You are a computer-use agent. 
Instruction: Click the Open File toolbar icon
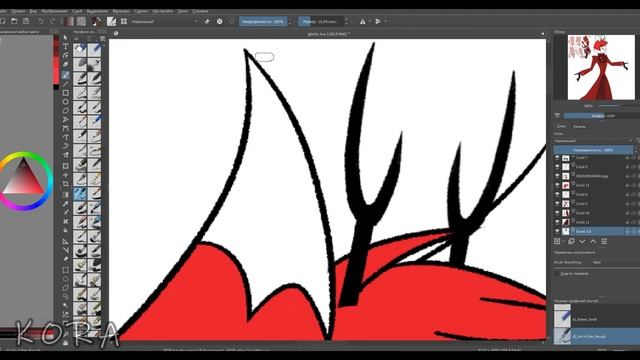[14, 21]
